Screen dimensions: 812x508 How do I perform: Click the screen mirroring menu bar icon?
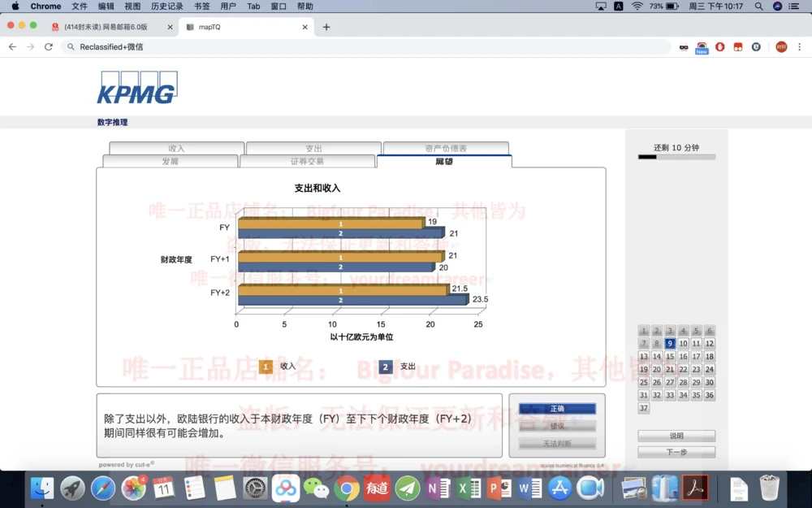pos(600,6)
